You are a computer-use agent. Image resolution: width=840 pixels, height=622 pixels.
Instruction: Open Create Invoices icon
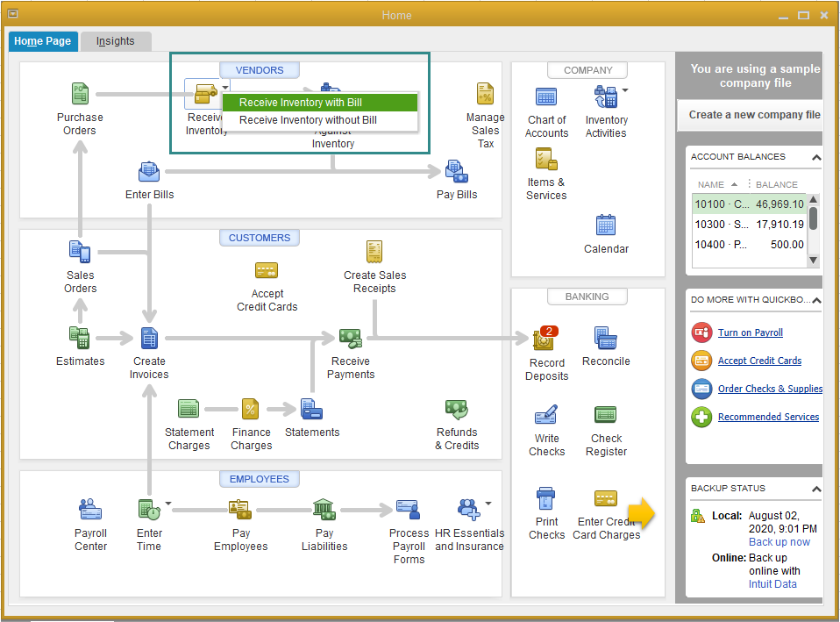[x=149, y=338]
